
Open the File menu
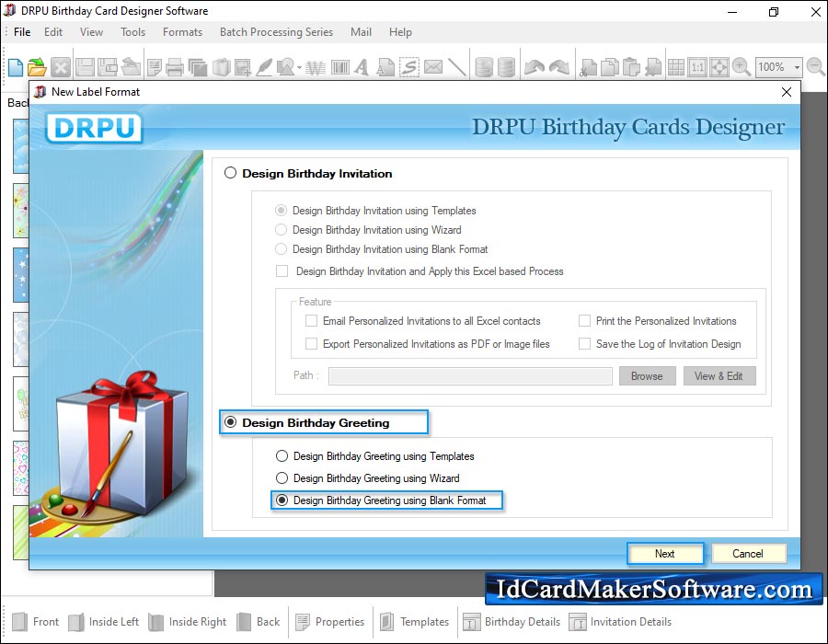tap(22, 32)
